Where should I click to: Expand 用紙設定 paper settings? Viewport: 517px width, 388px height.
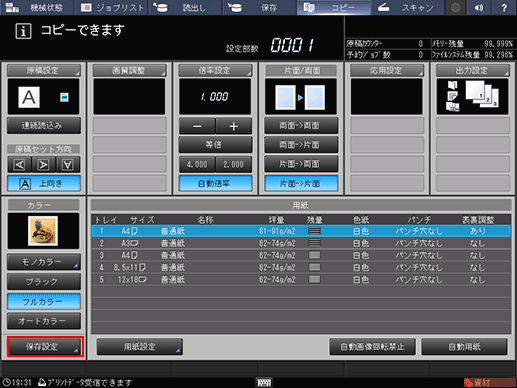140,347
